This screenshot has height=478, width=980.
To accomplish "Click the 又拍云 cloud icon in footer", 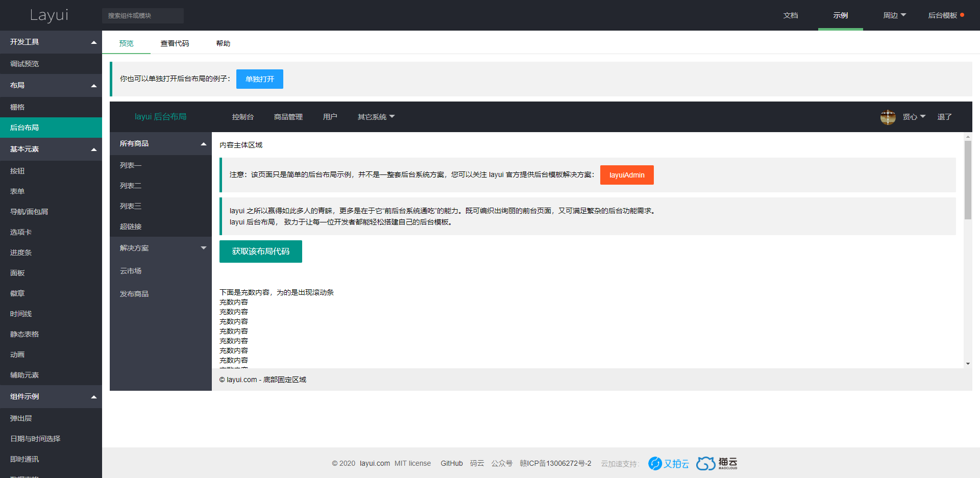I will coord(655,463).
